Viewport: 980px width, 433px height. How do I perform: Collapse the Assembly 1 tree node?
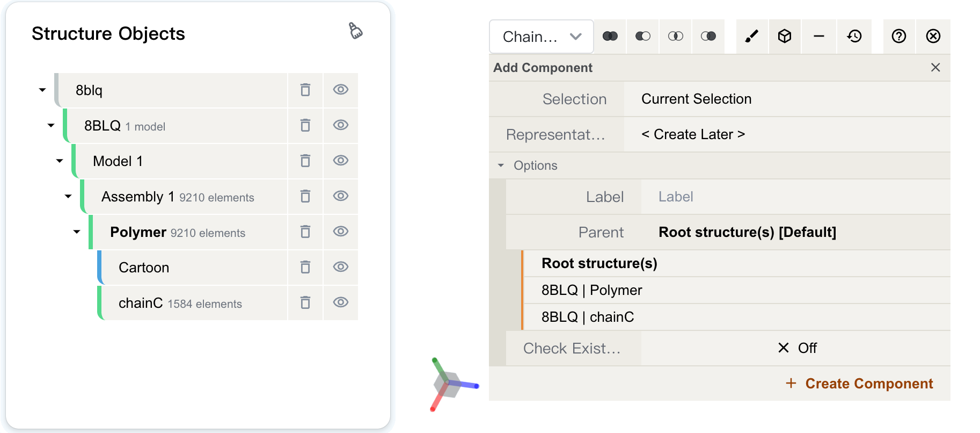tap(68, 196)
